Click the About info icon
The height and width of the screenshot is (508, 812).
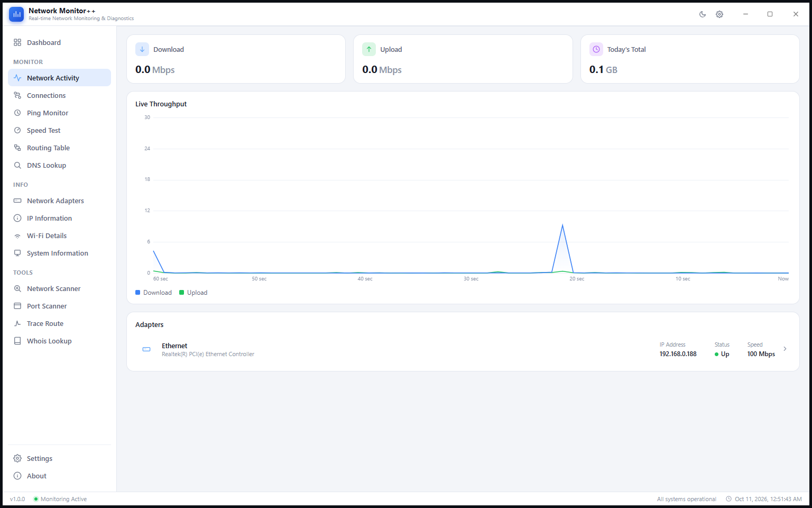[17, 476]
